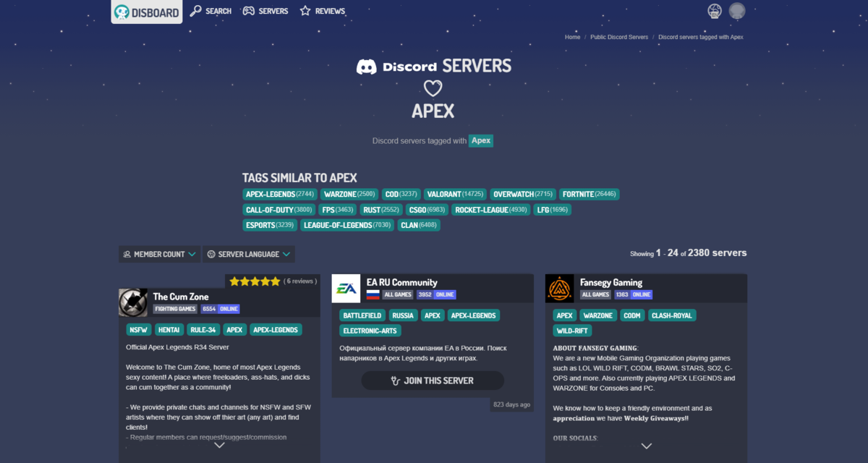Open the user avatar icon at top right
Viewport: 868px width, 463px height.
click(737, 11)
